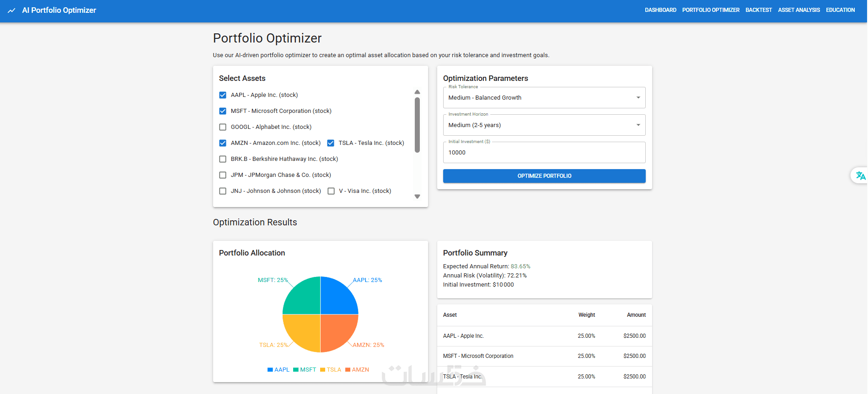Check the JNJ - Johnson & Johnson checkbox
868x394 pixels.
pos(223,191)
